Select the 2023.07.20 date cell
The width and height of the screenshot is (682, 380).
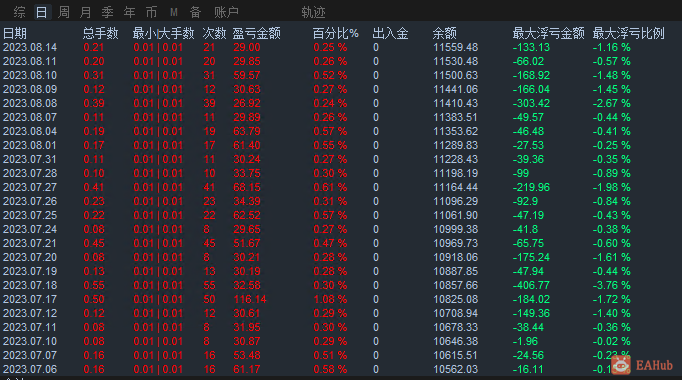30,257
